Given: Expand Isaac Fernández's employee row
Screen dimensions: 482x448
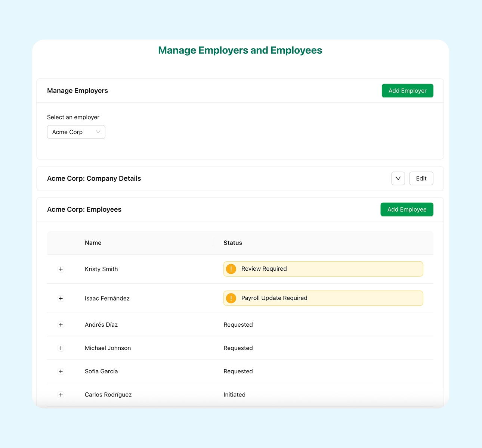Looking at the screenshot, I should click(61, 298).
